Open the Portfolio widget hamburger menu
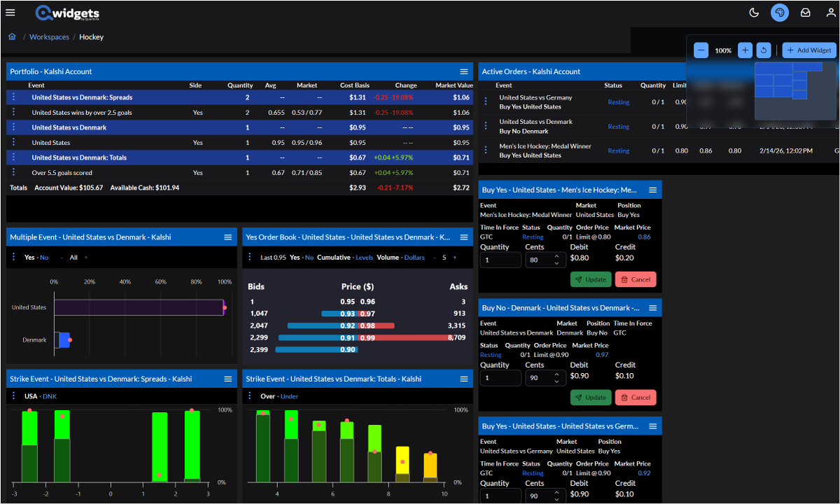Screen dimensions: 840x504 (x=463, y=71)
